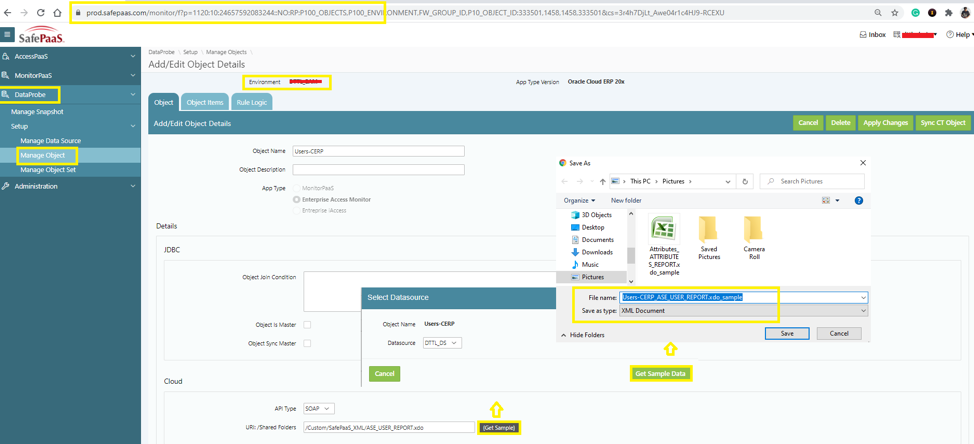The image size is (974, 444).
Task: Open the browser Extensions puzzle icon
Action: pos(948,13)
